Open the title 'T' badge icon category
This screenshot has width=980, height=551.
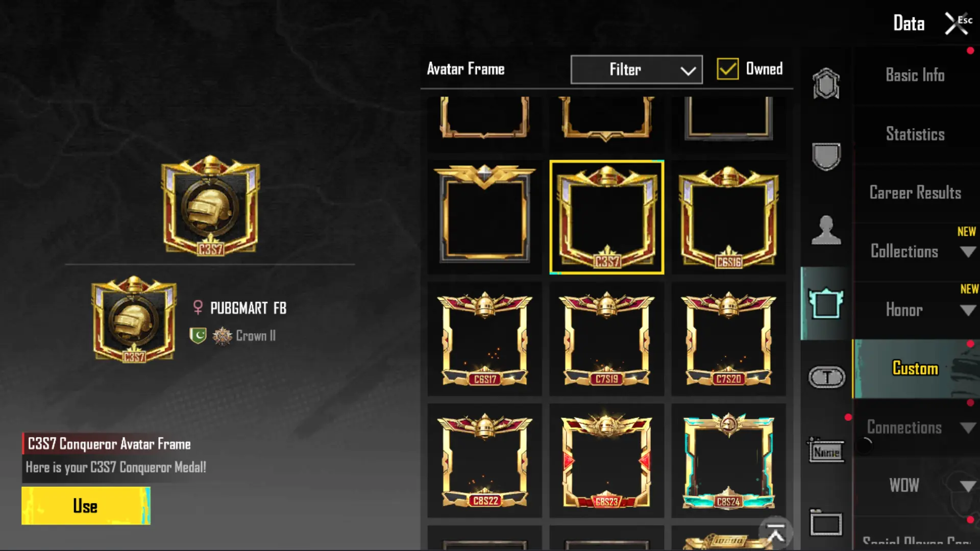827,377
